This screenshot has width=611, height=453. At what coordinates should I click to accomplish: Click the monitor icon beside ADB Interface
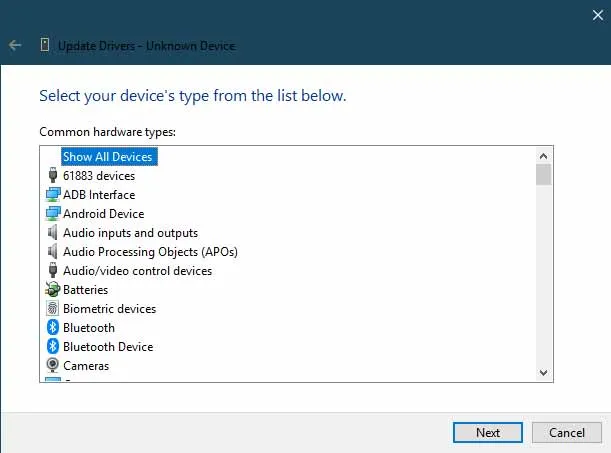click(x=53, y=194)
